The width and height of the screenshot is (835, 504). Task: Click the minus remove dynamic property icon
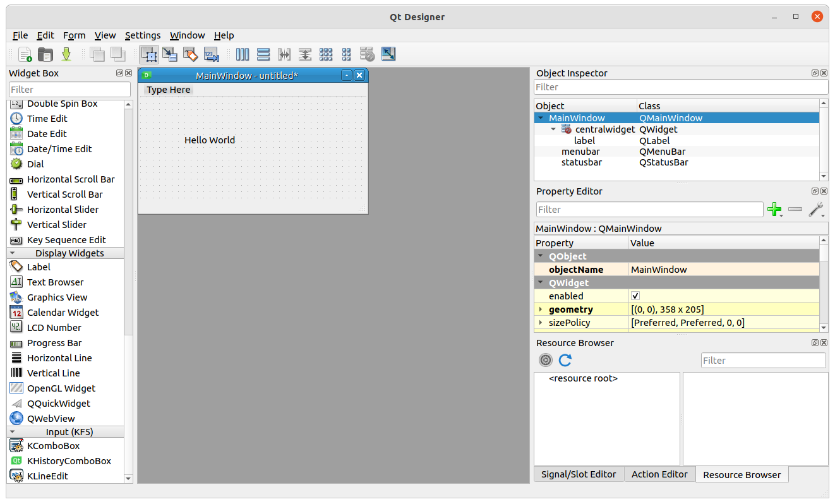pos(795,210)
